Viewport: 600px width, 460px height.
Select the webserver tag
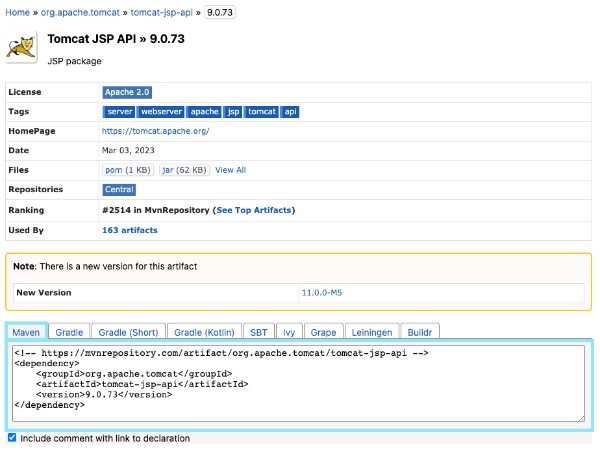pyautogui.click(x=161, y=112)
